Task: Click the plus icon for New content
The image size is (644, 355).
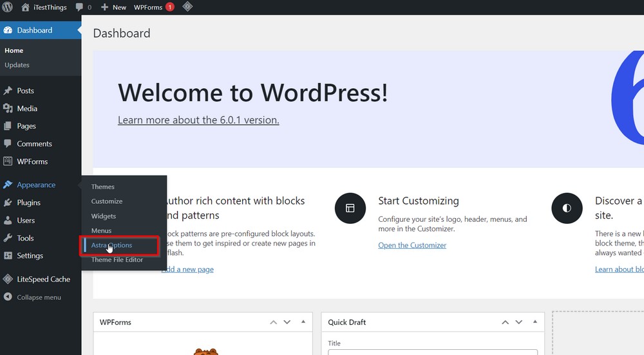Action: 104,7
